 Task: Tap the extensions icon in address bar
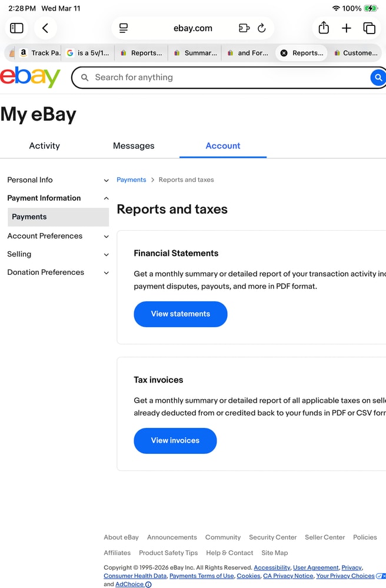point(244,28)
